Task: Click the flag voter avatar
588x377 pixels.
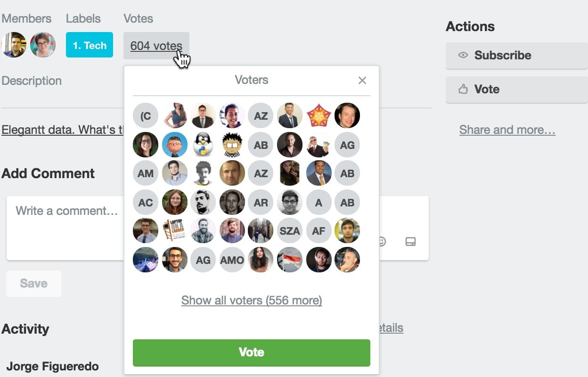Action: click(290, 260)
